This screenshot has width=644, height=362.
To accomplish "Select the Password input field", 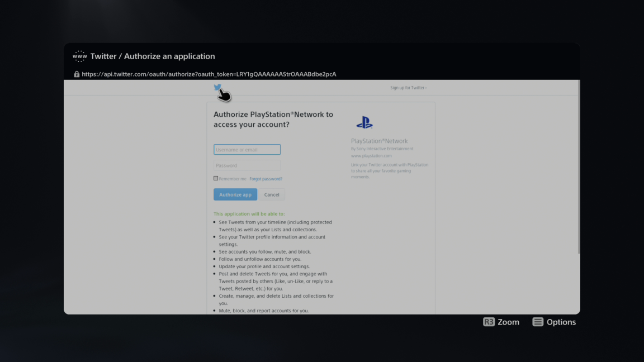I will tap(247, 165).
